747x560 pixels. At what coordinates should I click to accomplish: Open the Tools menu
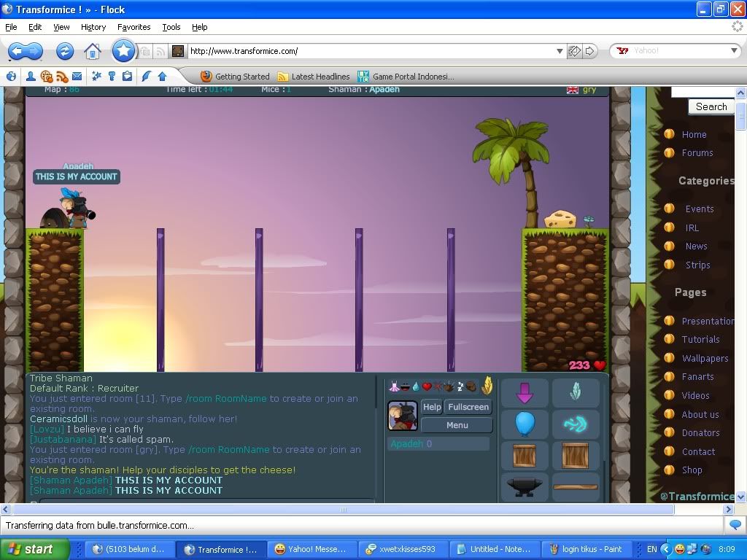(171, 27)
